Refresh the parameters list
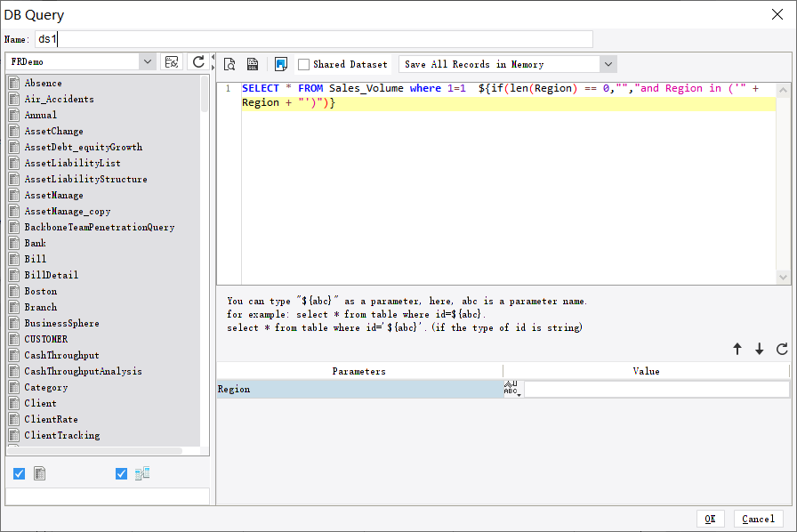Screen dimensions: 797x532 pyautogui.click(x=782, y=349)
